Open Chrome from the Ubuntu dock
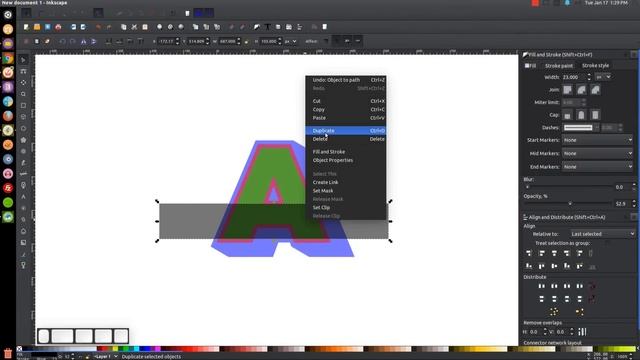Image resolution: width=640 pixels, height=360 pixels. (x=8, y=58)
